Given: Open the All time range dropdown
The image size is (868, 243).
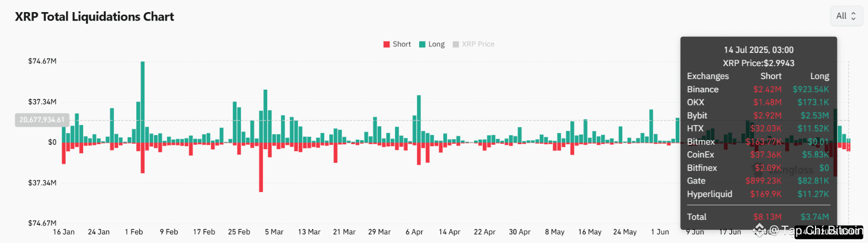Looking at the screenshot, I should click(846, 16).
